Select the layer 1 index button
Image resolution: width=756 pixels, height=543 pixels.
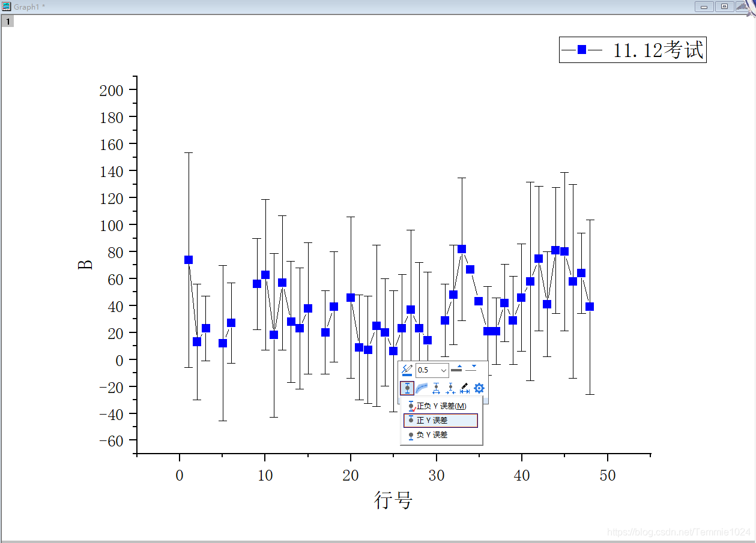coord(8,21)
